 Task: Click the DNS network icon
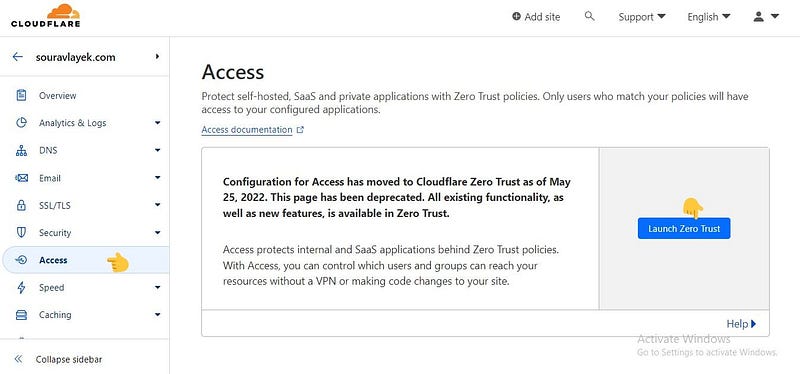click(x=21, y=151)
